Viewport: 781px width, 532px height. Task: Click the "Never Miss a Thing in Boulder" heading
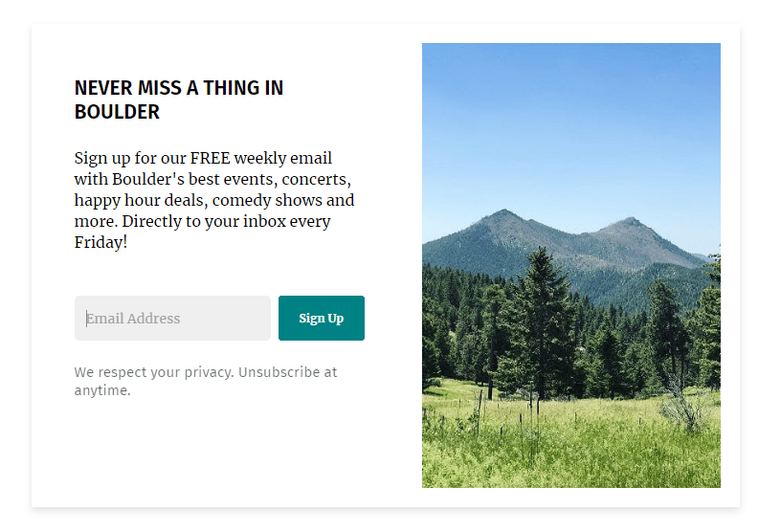point(179,100)
